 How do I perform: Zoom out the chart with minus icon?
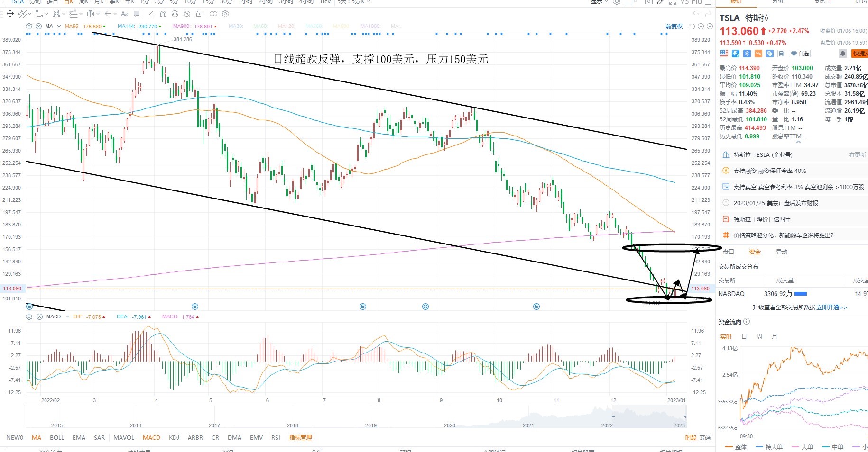pos(701,27)
